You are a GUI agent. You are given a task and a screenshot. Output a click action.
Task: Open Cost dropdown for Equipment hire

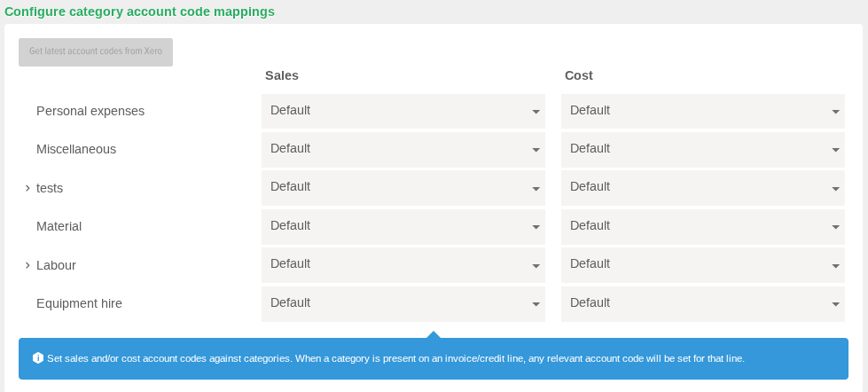[x=702, y=303]
